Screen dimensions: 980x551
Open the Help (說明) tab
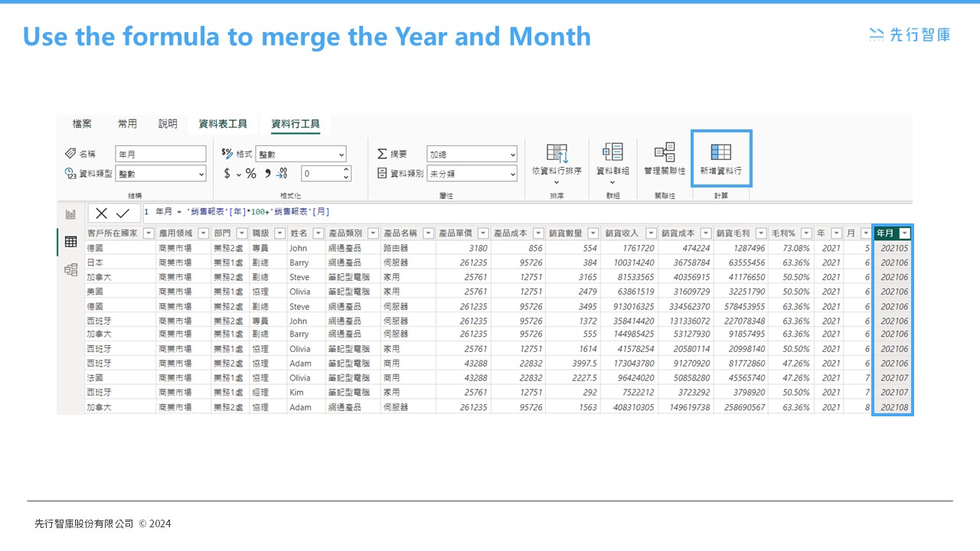pos(168,124)
